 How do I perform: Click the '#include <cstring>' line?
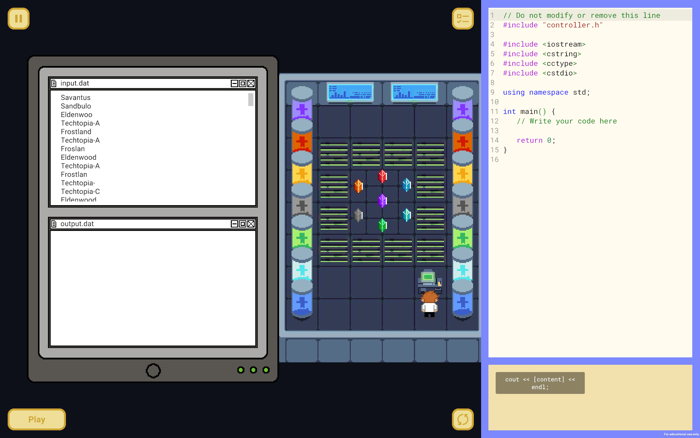point(542,54)
